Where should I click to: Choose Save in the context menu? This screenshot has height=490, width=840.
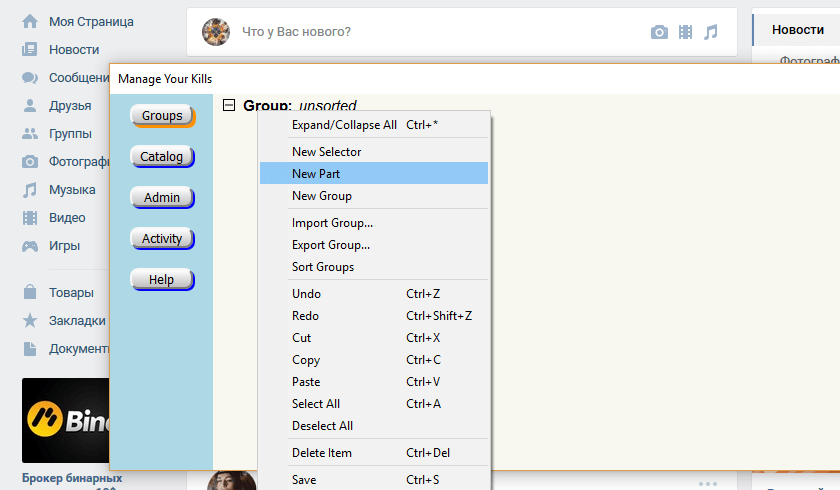(x=374, y=479)
